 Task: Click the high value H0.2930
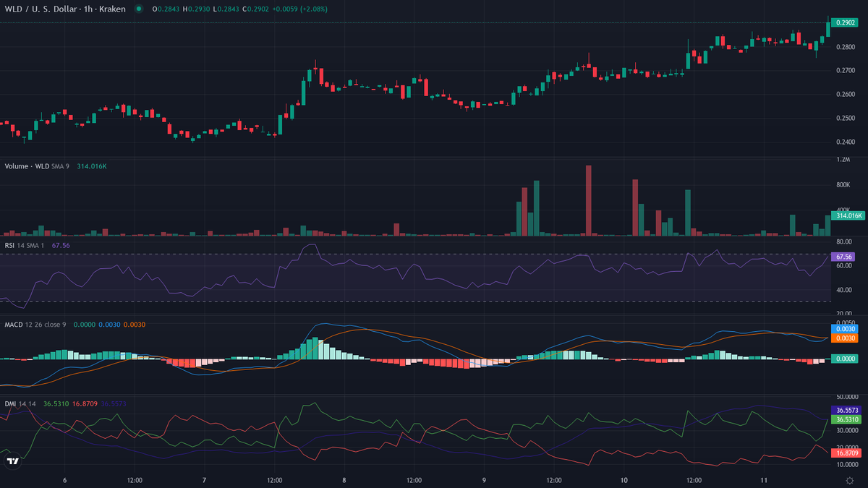point(195,9)
